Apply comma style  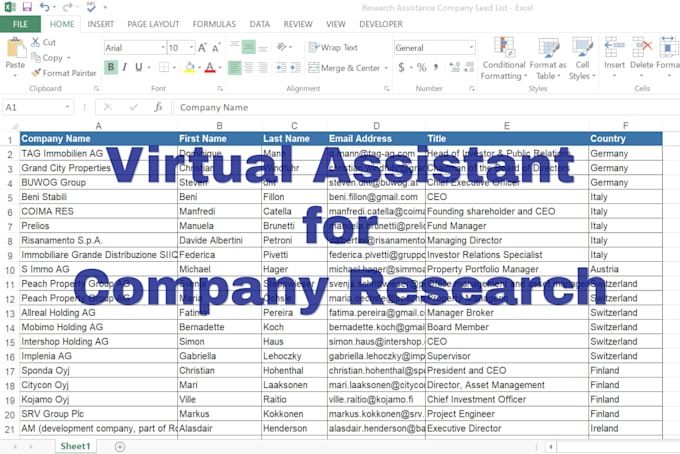436,67
